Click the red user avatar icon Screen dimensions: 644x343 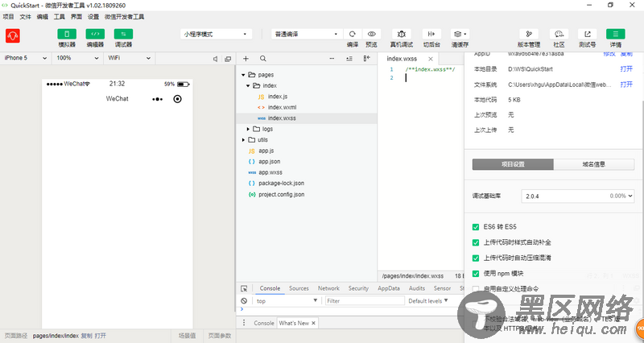(x=13, y=36)
